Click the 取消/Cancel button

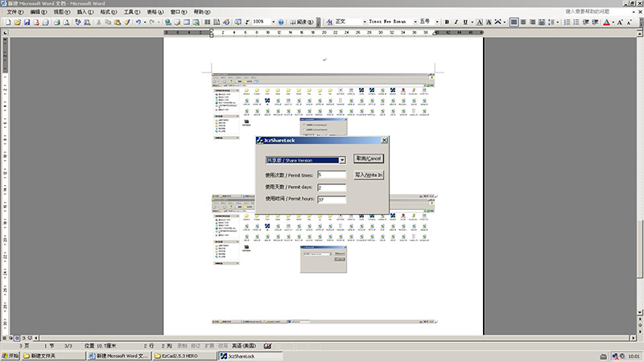pos(369,158)
